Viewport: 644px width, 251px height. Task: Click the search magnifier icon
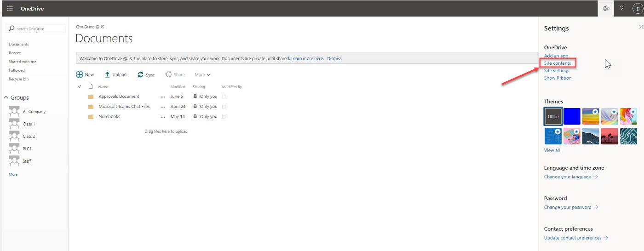point(12,29)
